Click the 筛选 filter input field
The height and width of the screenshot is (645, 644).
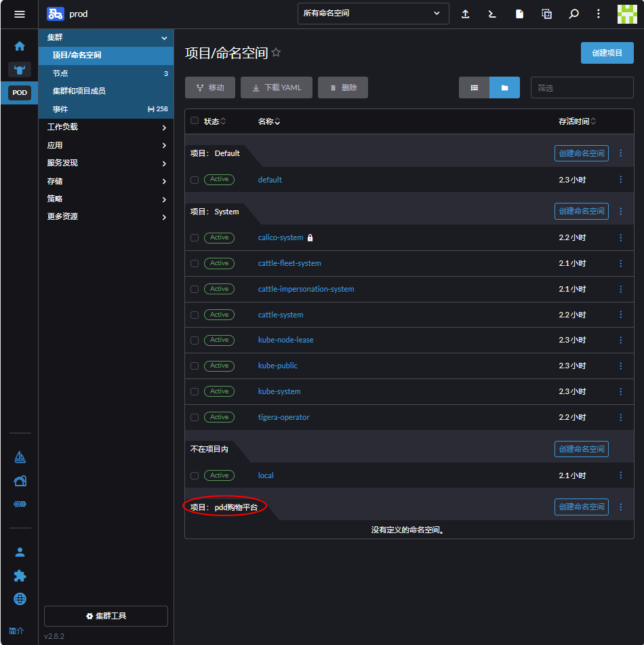pyautogui.click(x=582, y=87)
